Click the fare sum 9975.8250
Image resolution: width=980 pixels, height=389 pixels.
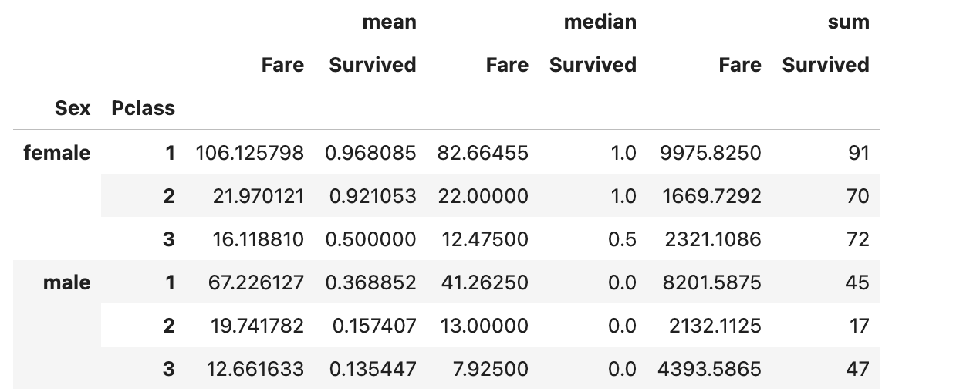pos(710,153)
